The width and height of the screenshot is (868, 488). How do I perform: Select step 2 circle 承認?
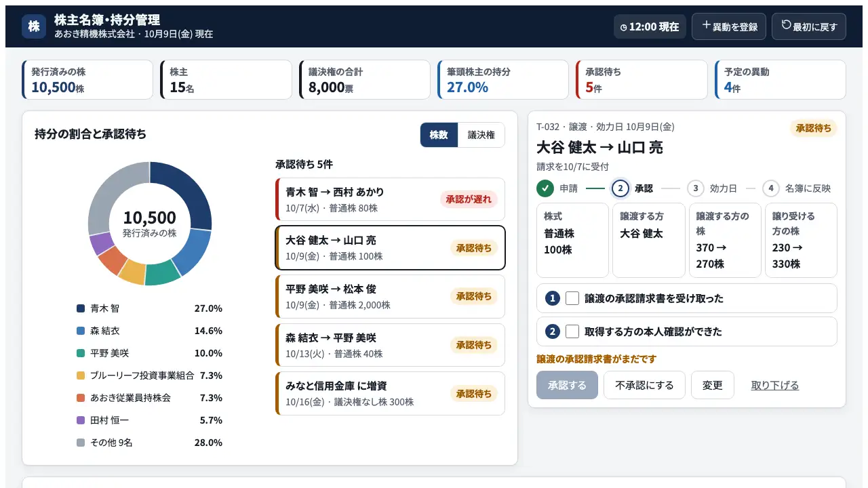tap(620, 188)
